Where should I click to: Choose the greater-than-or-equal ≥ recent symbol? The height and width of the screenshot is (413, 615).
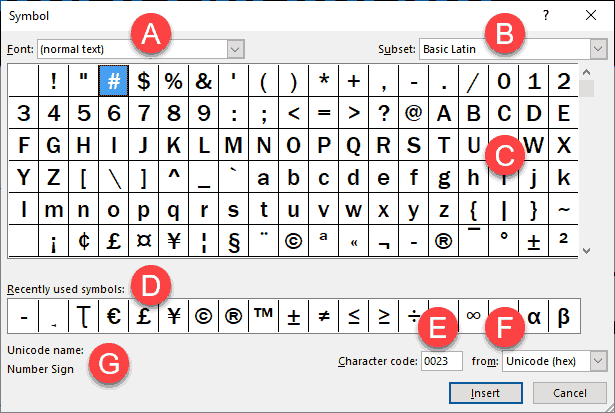384,316
